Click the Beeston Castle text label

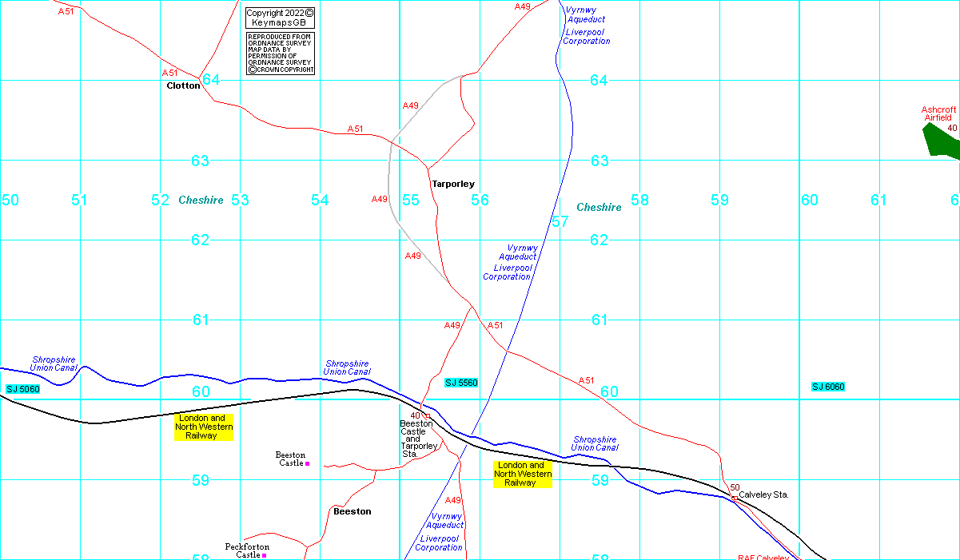290,459
